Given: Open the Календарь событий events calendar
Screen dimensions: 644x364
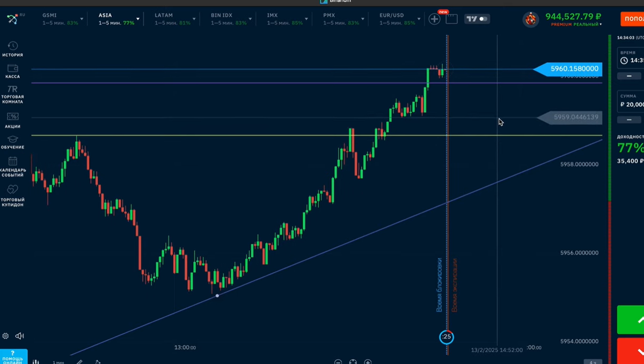Looking at the screenshot, I should tap(12, 167).
